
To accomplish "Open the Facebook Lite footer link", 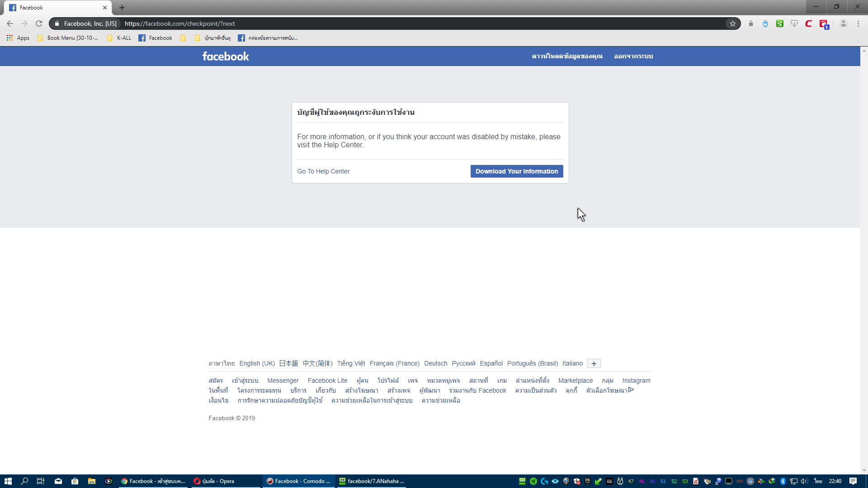I will [328, 380].
